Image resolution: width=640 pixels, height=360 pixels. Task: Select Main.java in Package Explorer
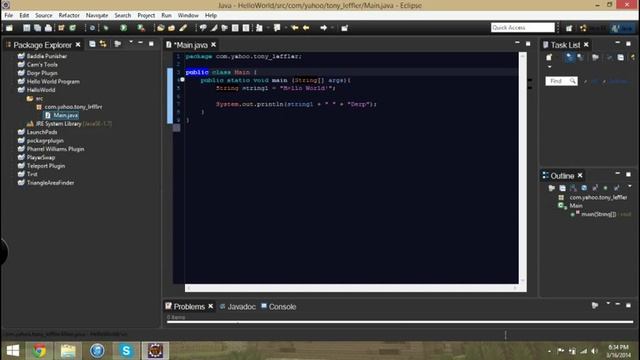tap(61, 115)
